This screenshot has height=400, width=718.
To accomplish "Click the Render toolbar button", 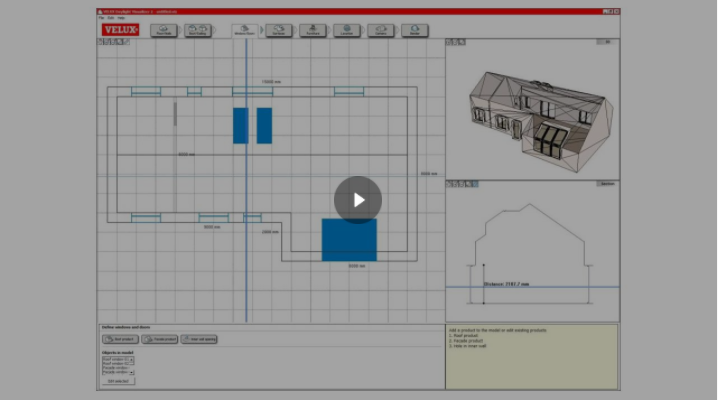I will click(415, 31).
